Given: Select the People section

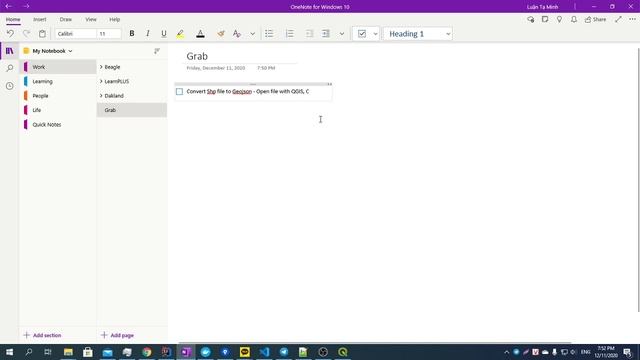Looking at the screenshot, I should point(58,96).
